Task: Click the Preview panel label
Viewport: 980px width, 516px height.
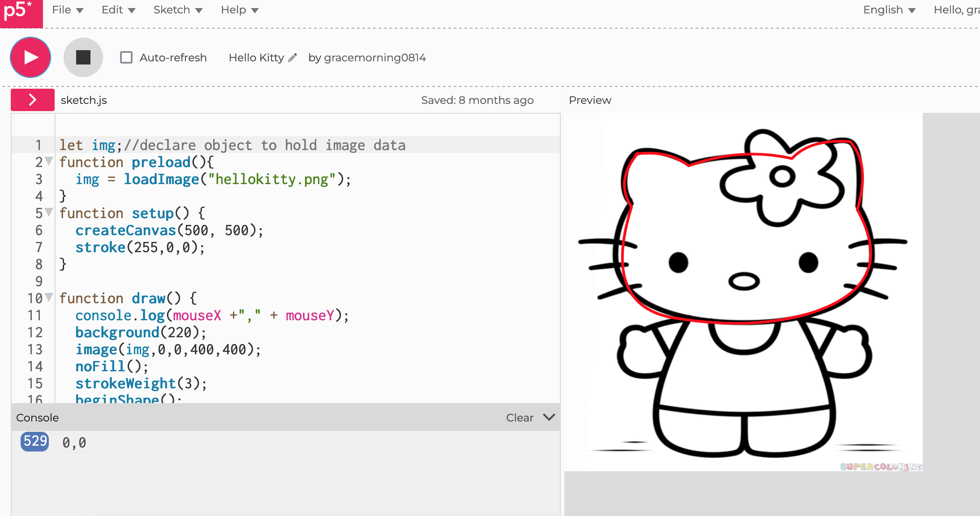Action: pos(590,100)
